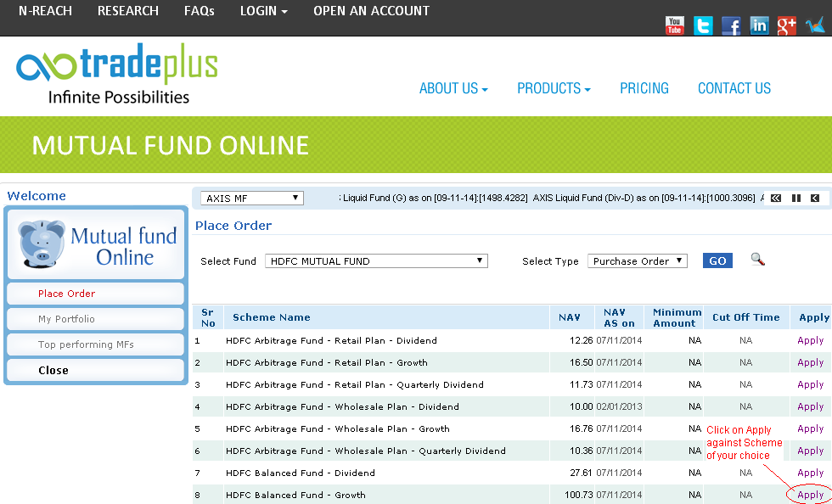This screenshot has width=832, height=504.
Task: Click 'HDFC Balanced Fund - Growth' scheme name
Action: pyautogui.click(x=295, y=495)
